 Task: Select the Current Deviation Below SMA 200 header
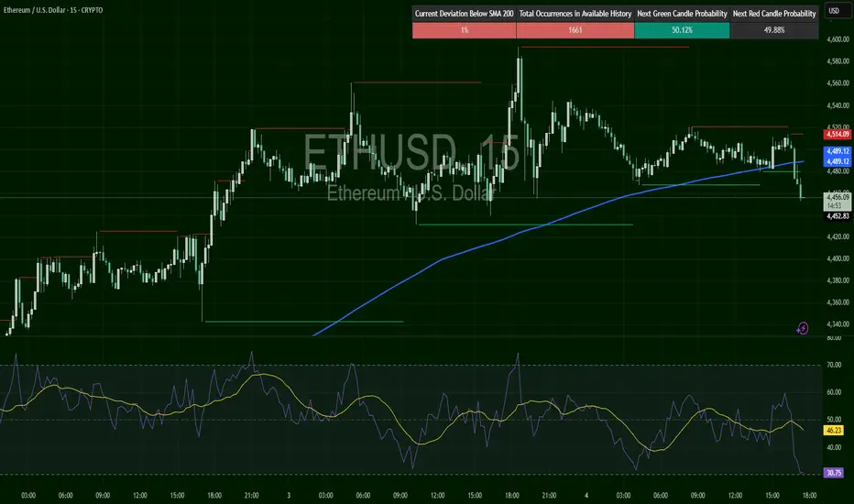click(464, 14)
